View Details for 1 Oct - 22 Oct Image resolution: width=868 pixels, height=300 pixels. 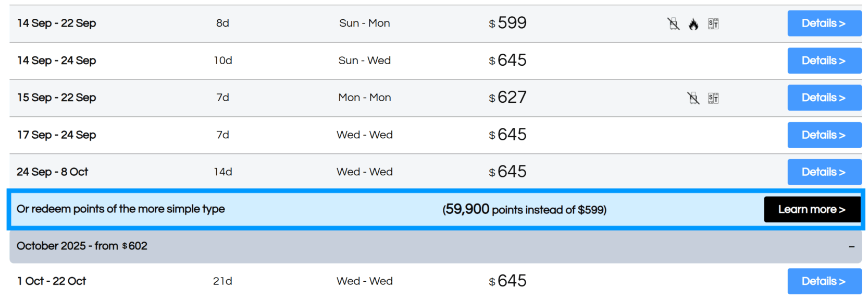(824, 281)
